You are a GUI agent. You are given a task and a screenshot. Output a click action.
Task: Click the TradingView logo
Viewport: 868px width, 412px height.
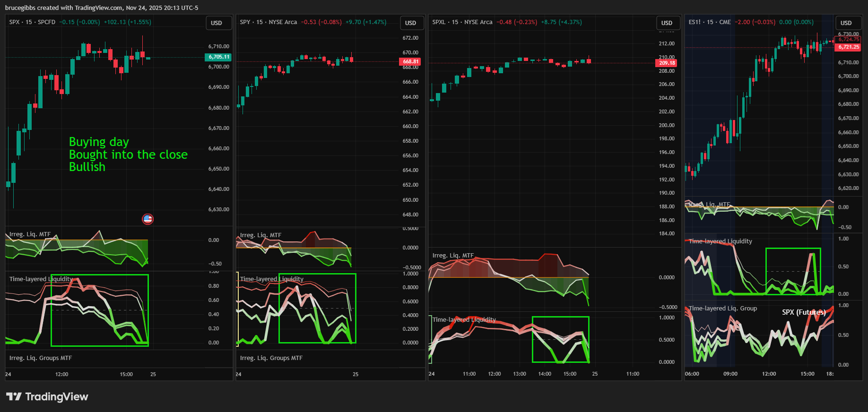coord(47,396)
